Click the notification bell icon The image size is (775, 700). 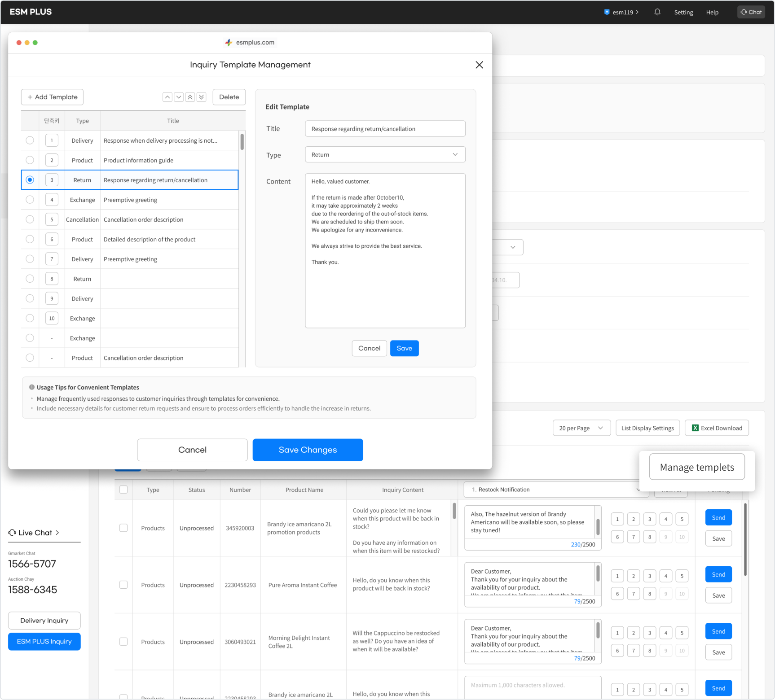click(657, 12)
